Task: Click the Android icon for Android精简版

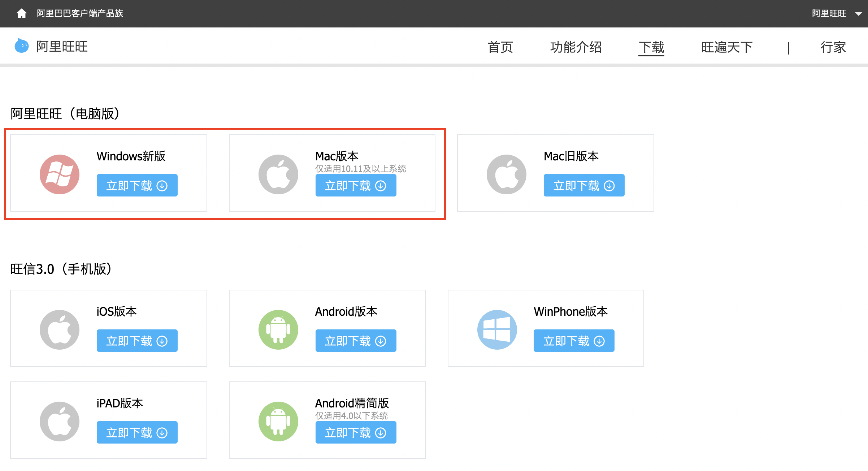Action: (x=278, y=422)
